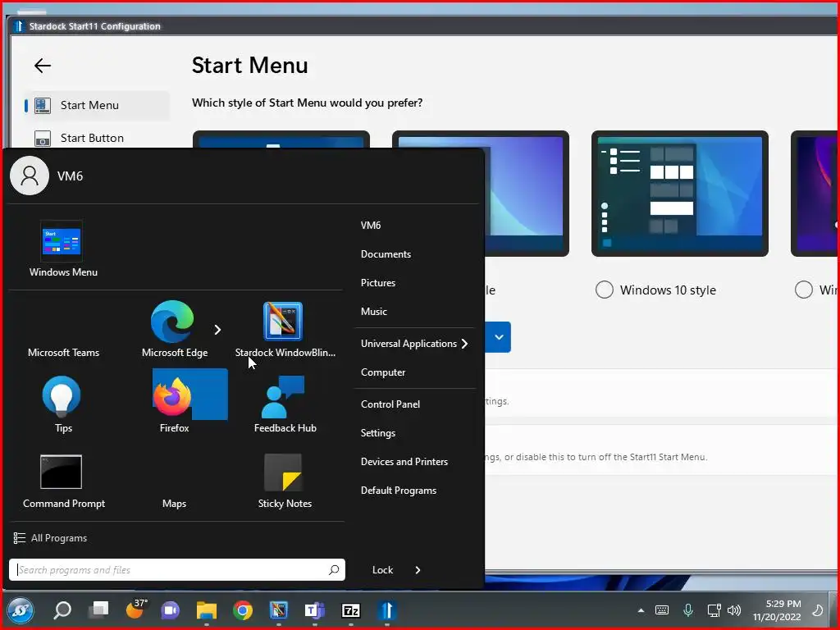Open weather widget showing 37°
This screenshot has height=630, width=840.
(x=136, y=609)
